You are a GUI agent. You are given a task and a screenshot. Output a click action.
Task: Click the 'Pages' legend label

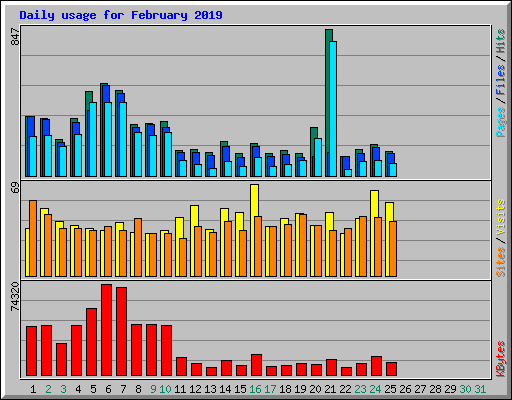tap(501, 122)
